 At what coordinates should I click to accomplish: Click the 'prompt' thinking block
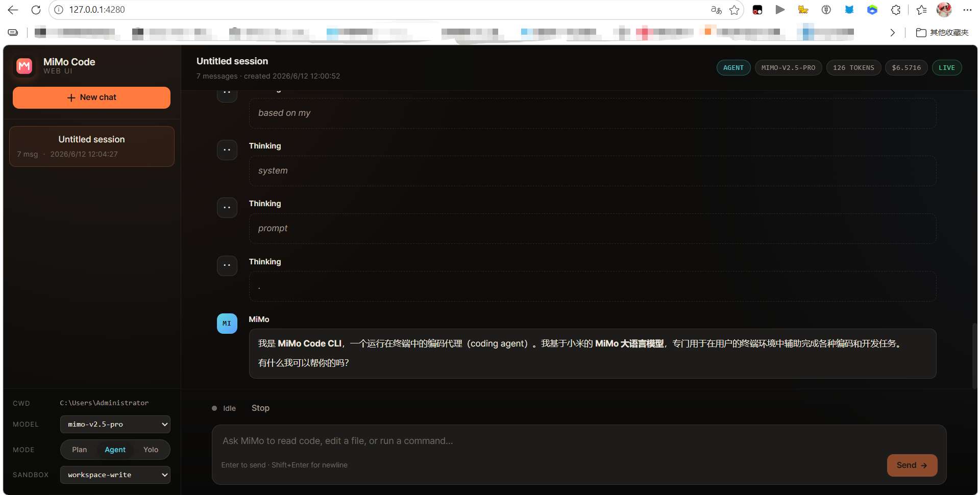[x=593, y=229]
